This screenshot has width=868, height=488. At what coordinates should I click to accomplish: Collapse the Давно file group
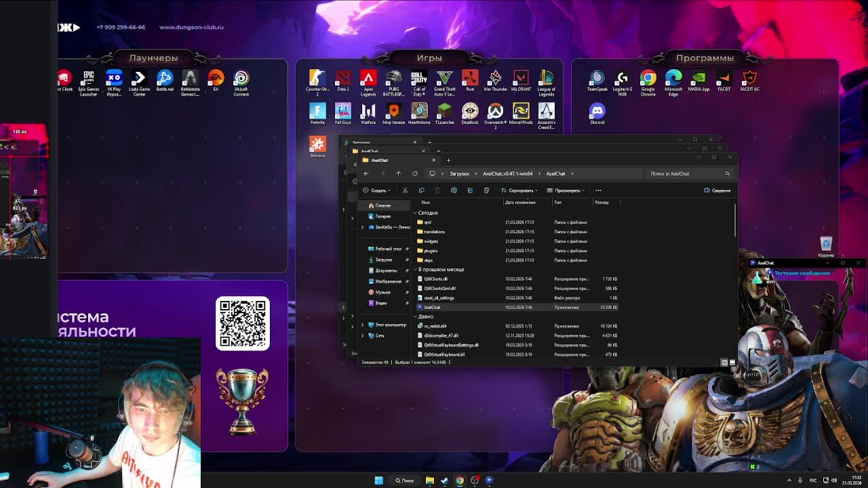pos(415,317)
